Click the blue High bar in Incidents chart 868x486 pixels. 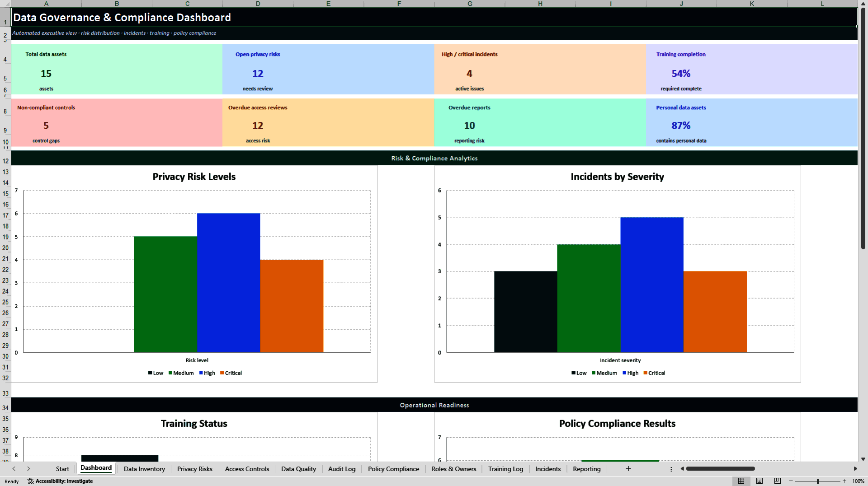tap(652, 285)
